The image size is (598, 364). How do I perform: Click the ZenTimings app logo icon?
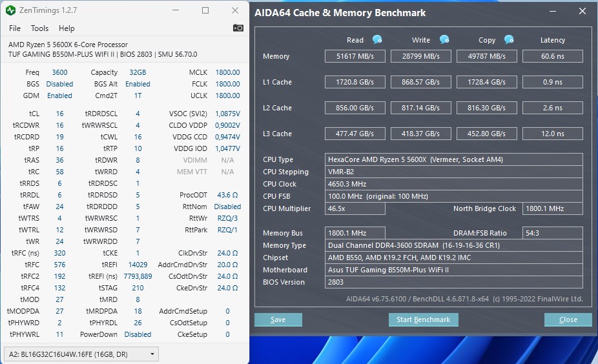point(10,10)
